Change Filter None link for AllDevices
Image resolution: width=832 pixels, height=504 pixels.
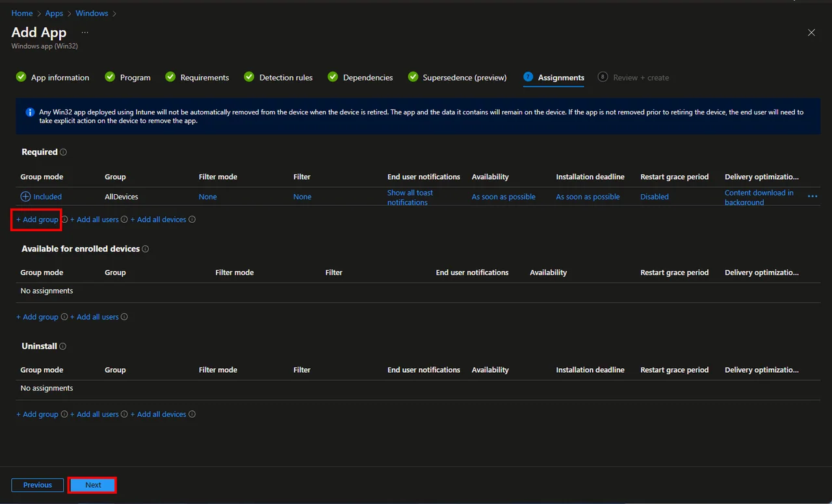302,197
